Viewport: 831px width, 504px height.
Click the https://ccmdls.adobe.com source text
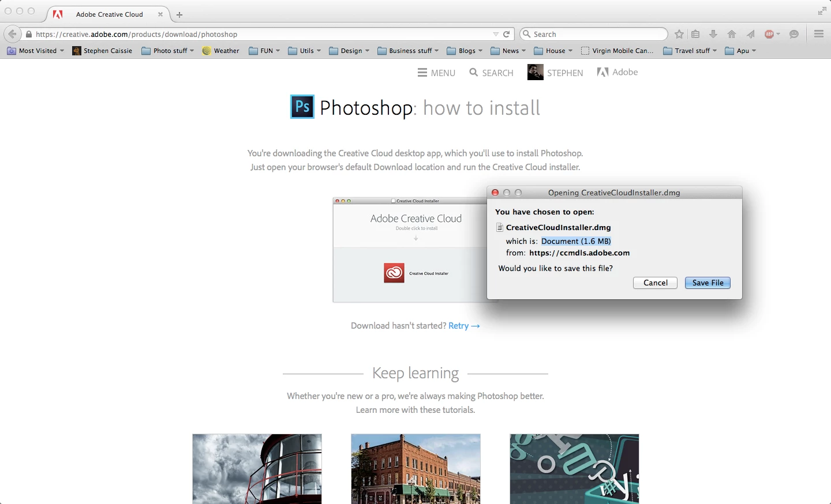tap(579, 253)
